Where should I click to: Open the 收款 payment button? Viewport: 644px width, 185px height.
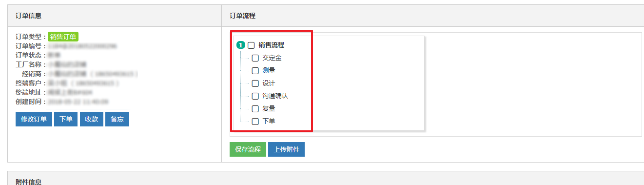(x=91, y=120)
